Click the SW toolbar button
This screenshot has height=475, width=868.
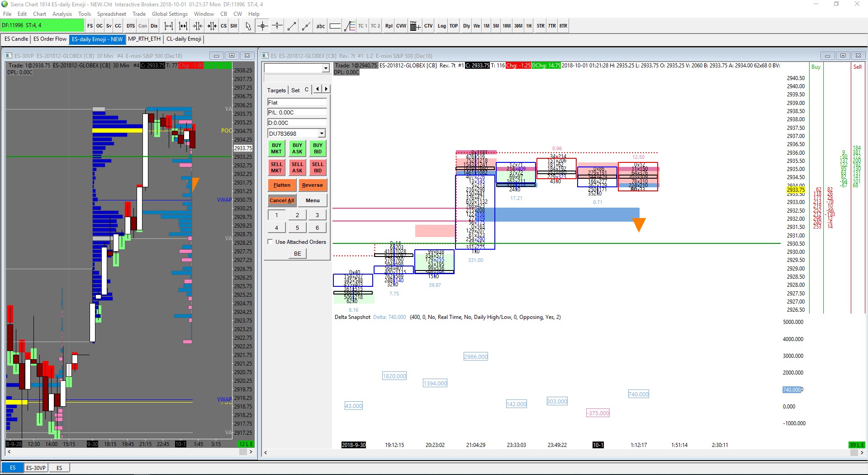click(234, 26)
